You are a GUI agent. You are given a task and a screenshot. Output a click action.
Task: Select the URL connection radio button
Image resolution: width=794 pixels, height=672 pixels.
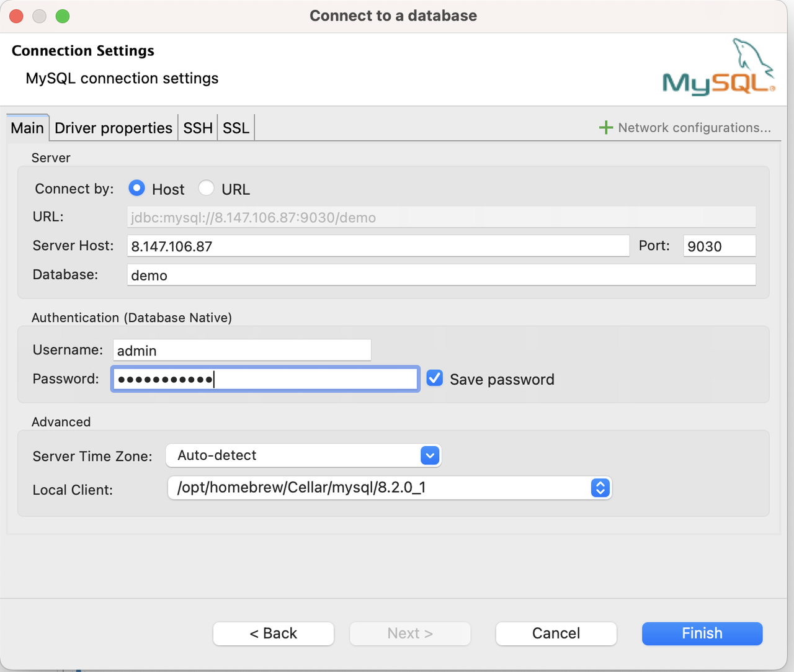pos(206,188)
